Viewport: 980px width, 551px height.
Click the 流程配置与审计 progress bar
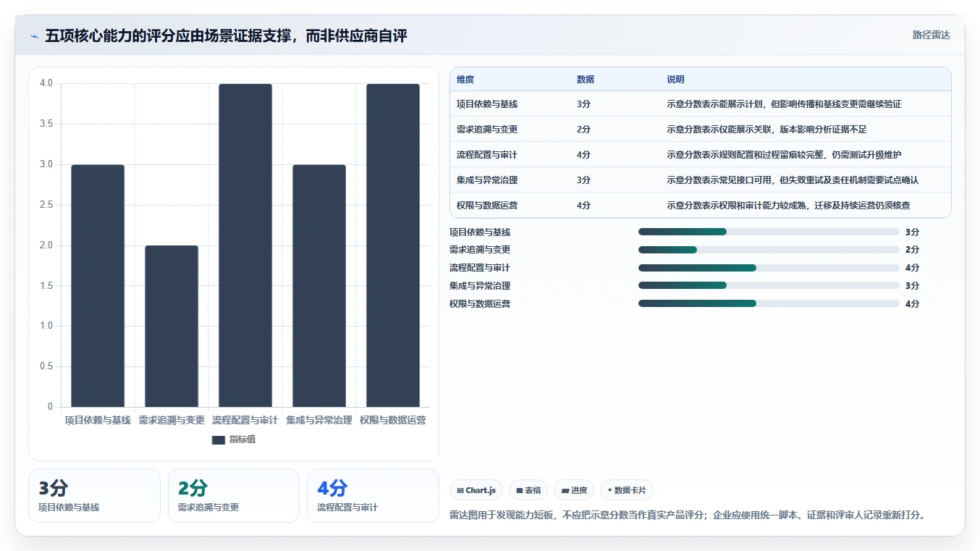tap(769, 268)
